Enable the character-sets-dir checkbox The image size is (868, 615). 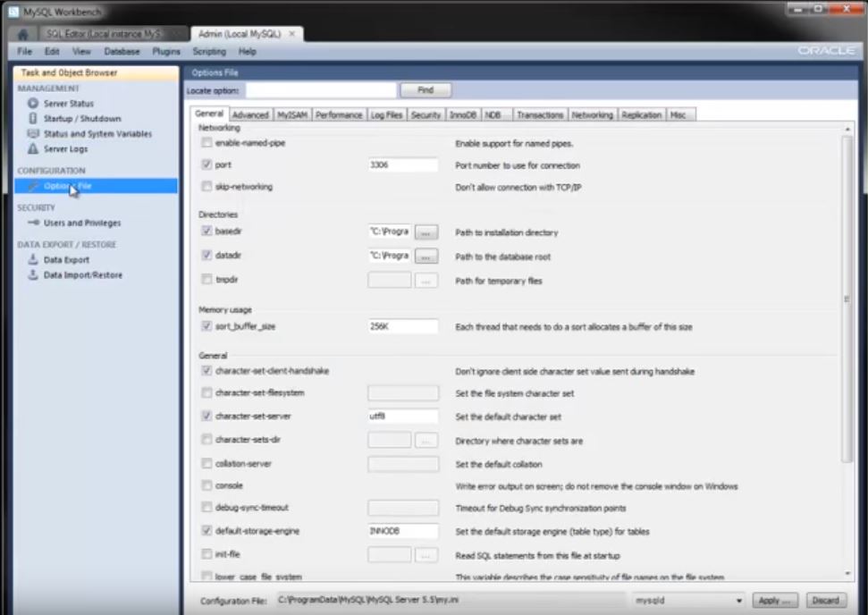coord(206,440)
